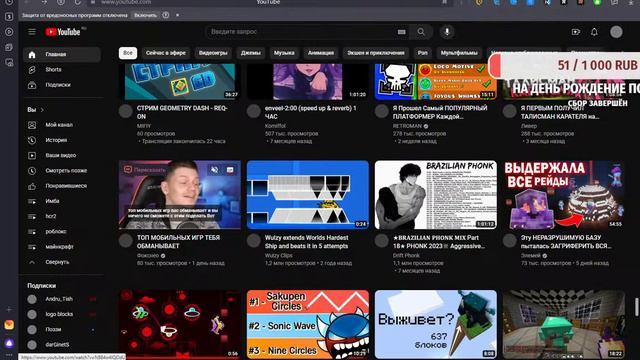
Task: Go to YouTube home via logo
Action: pyautogui.click(x=63, y=32)
